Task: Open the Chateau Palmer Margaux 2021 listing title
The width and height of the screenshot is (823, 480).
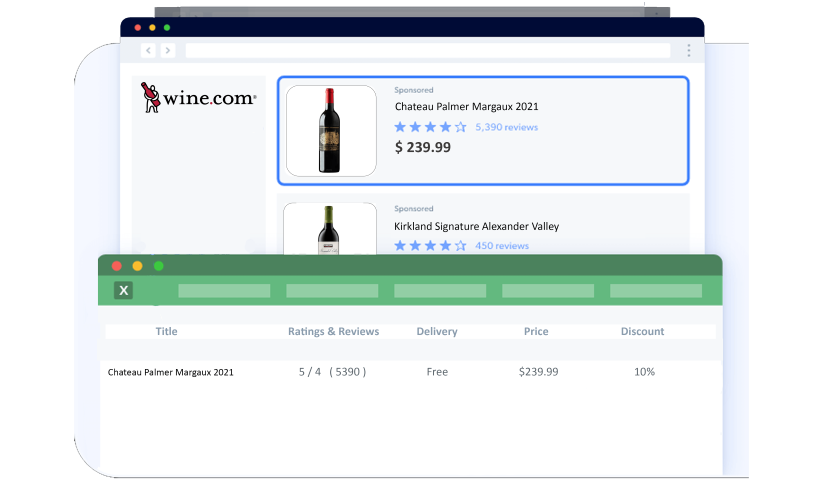Action: point(467,106)
